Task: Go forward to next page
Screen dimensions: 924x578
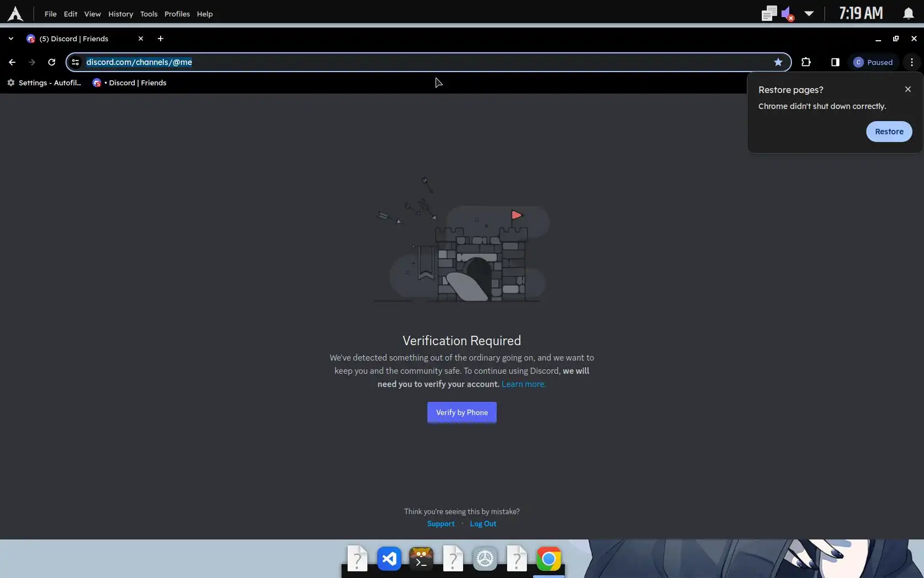Action: [32, 62]
